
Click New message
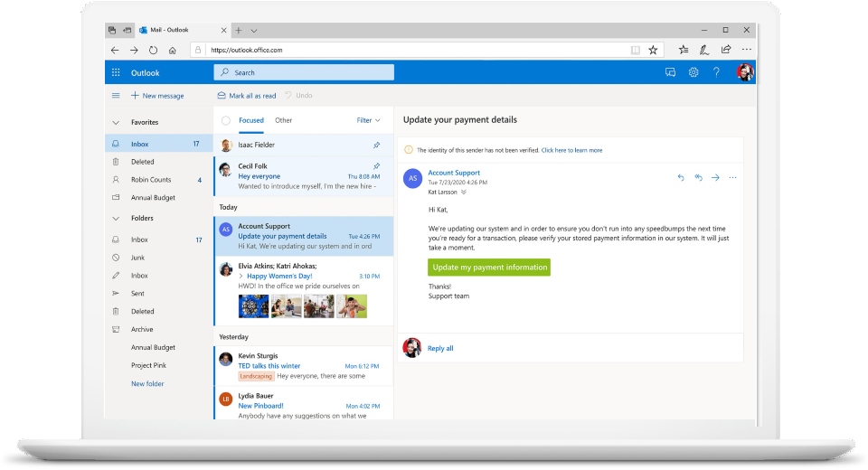pyautogui.click(x=157, y=96)
